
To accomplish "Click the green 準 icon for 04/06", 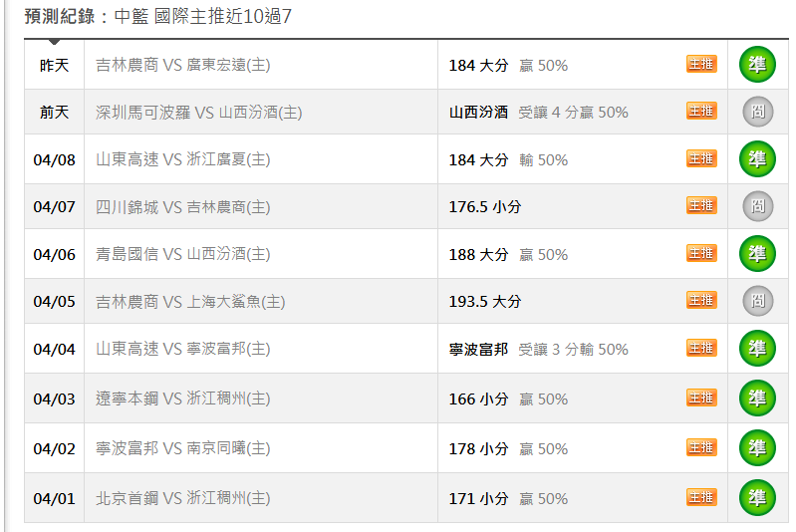I will pos(757,254).
